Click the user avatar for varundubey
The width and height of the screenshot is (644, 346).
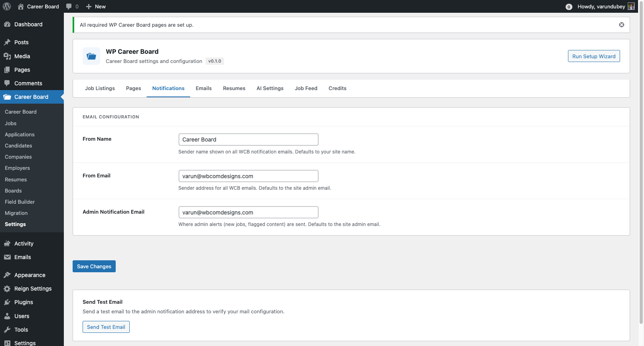point(631,6)
